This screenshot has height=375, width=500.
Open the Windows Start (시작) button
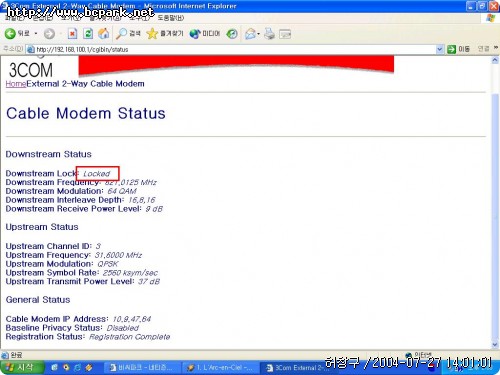point(22,367)
